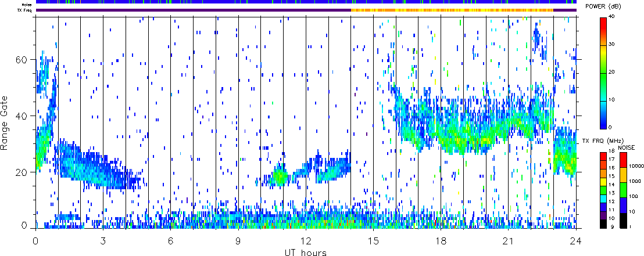
Task: Click the "14" value on the TX FRQ legend
Action: point(612,185)
